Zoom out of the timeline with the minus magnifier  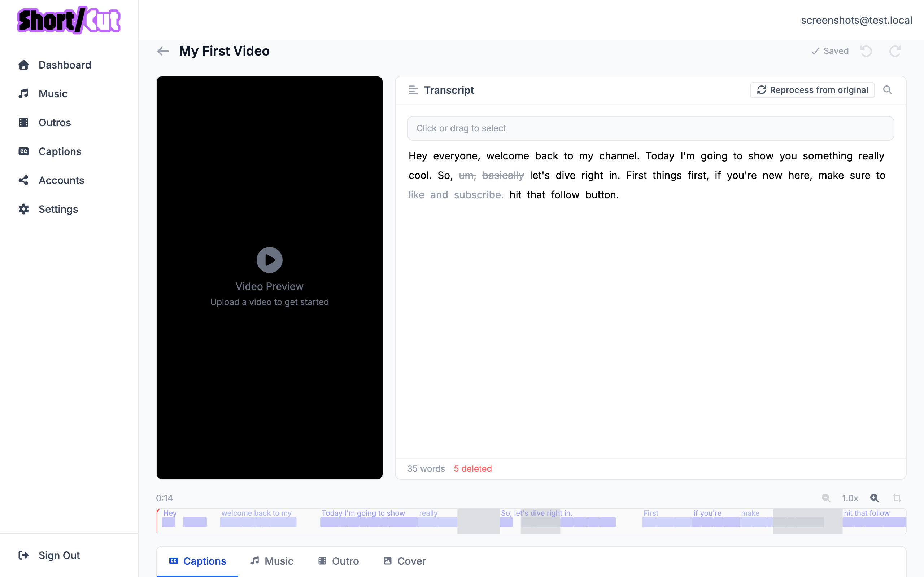tap(826, 498)
